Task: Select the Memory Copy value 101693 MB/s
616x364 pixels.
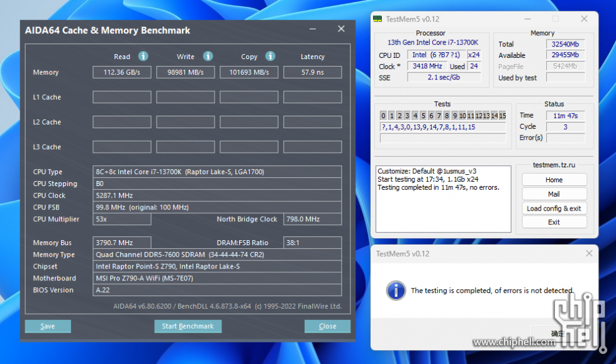Action: point(249,72)
